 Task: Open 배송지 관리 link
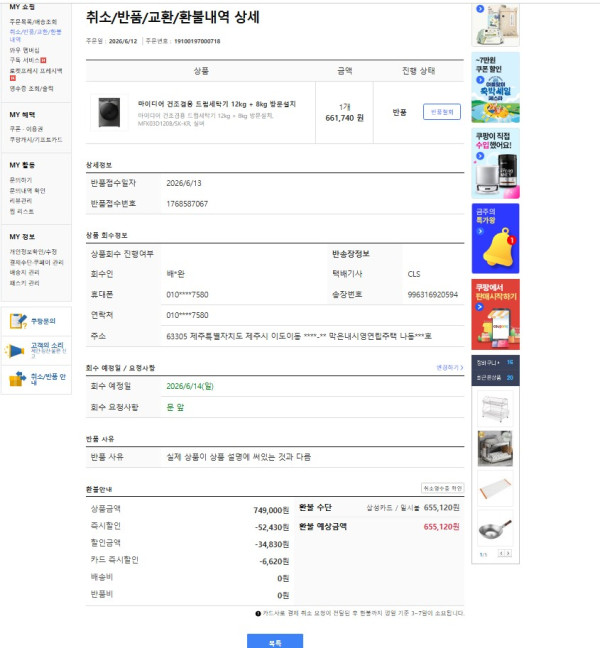coord(24,272)
